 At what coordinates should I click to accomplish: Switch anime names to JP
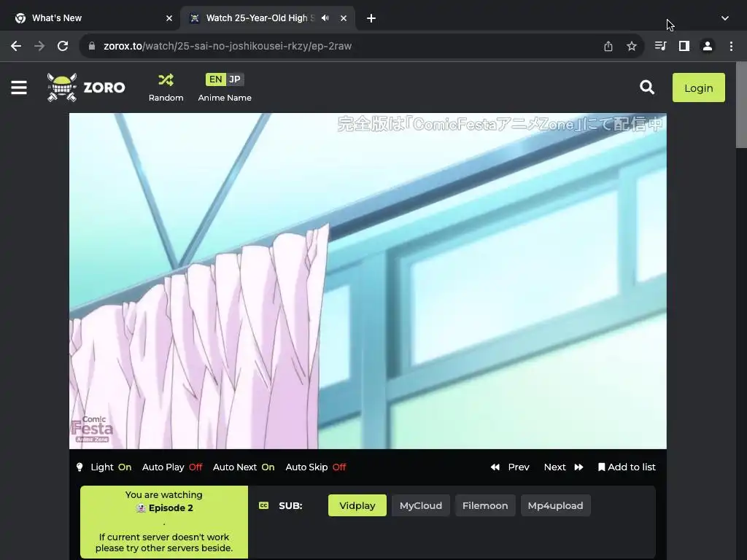(235, 79)
